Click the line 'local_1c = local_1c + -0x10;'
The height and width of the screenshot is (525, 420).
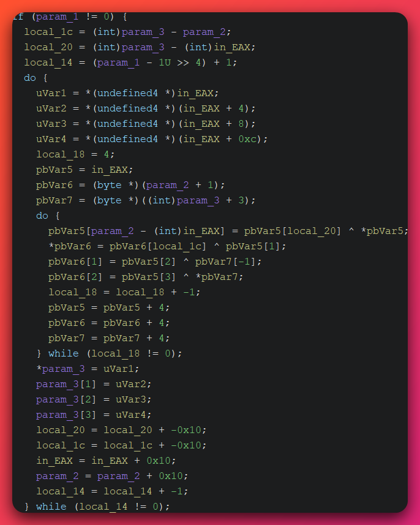pos(121,445)
